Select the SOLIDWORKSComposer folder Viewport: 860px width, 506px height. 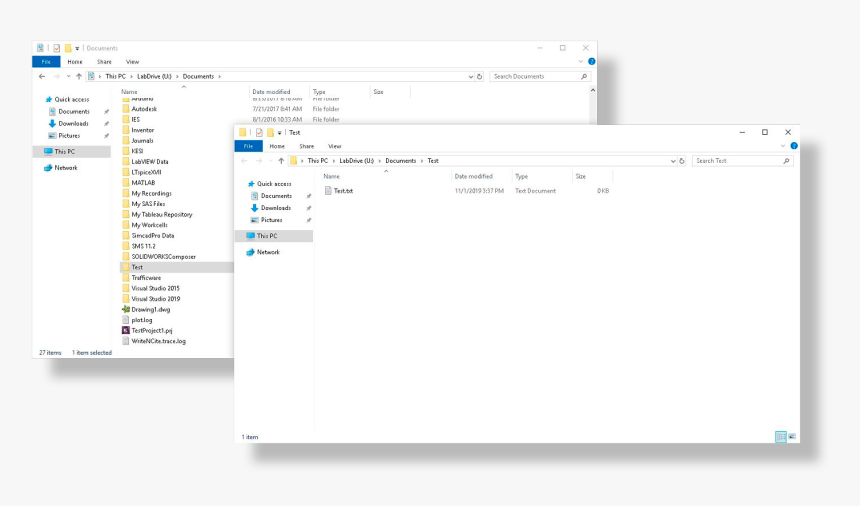pyautogui.click(x=163, y=257)
